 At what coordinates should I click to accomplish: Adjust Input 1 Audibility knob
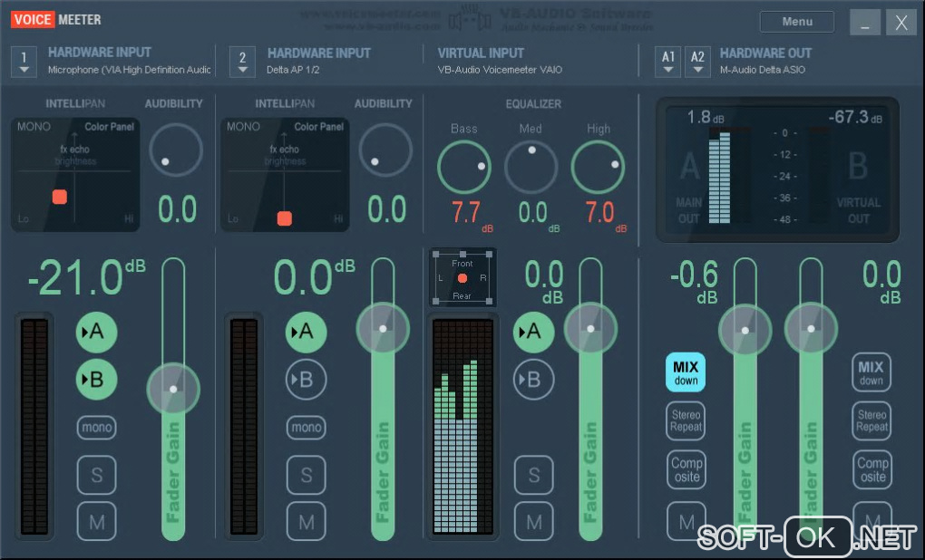coord(176,150)
